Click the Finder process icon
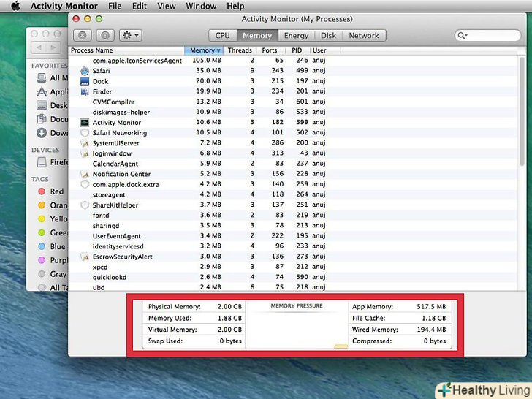 85,91
